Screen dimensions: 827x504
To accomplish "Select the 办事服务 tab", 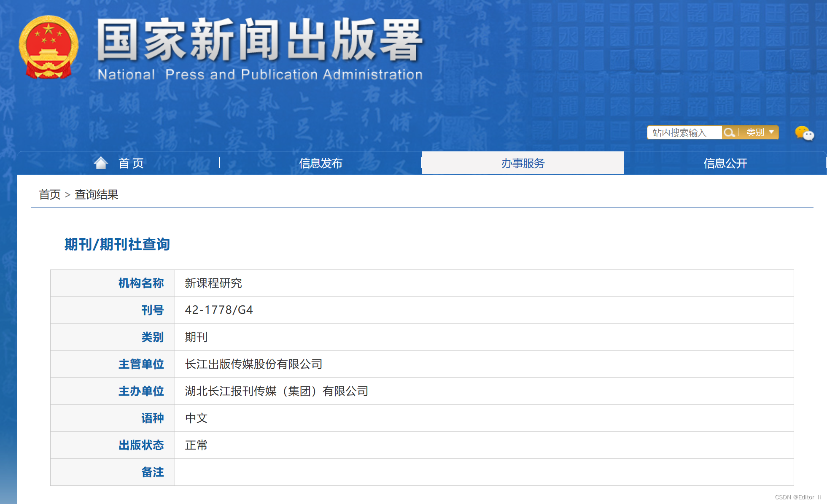I will click(x=523, y=163).
